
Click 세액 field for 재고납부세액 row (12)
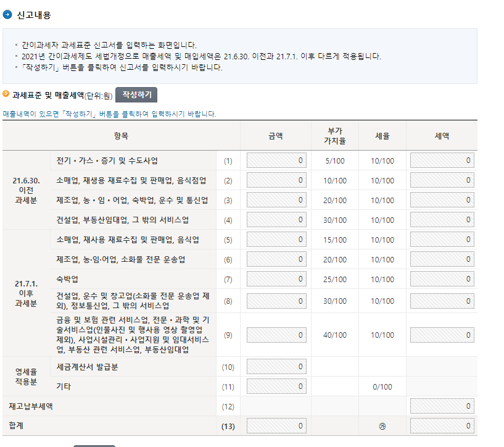click(442, 406)
